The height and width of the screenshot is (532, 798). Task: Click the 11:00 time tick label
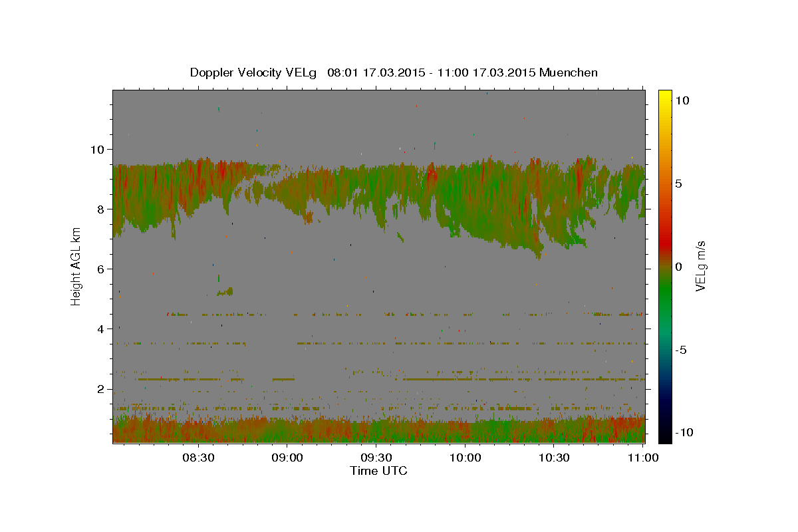pyautogui.click(x=642, y=458)
